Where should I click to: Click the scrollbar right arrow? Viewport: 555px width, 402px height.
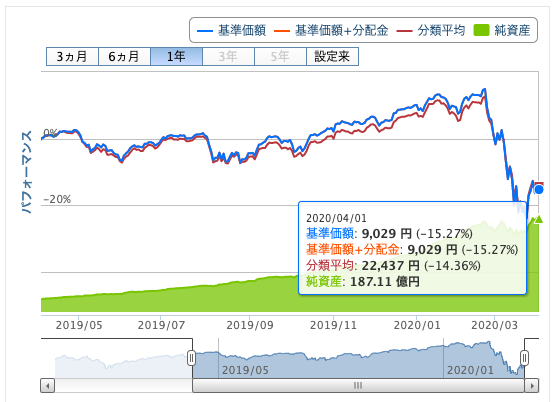[532, 385]
